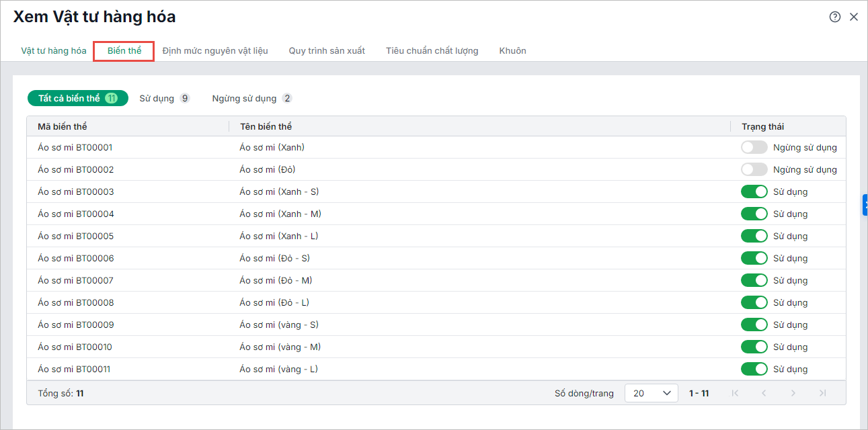Image resolution: width=868 pixels, height=430 pixels.
Task: Open the Quy trình sản xuất tab
Action: (x=327, y=51)
